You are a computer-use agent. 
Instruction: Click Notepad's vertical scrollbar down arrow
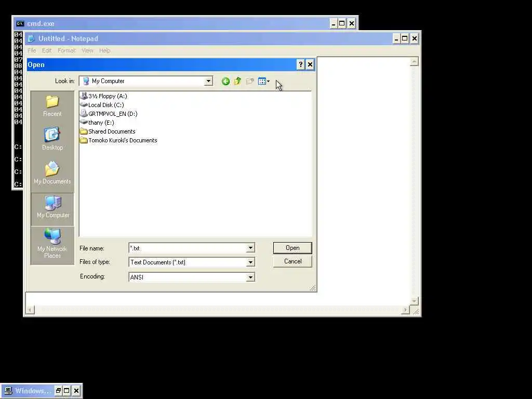(x=414, y=301)
